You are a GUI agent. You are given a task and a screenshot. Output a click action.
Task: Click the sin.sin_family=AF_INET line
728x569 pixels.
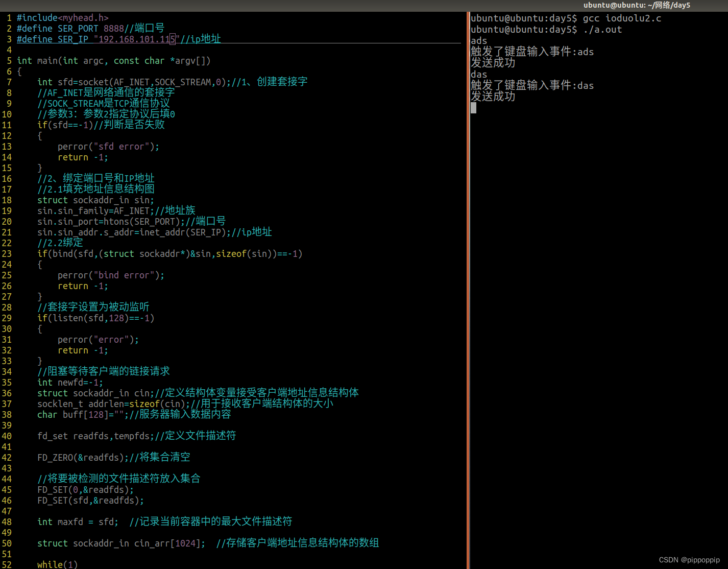(116, 211)
